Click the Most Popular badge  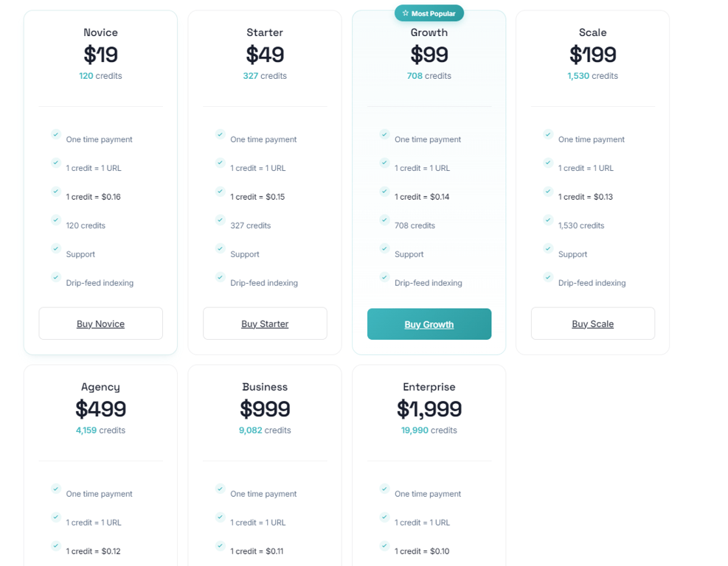[x=429, y=13]
